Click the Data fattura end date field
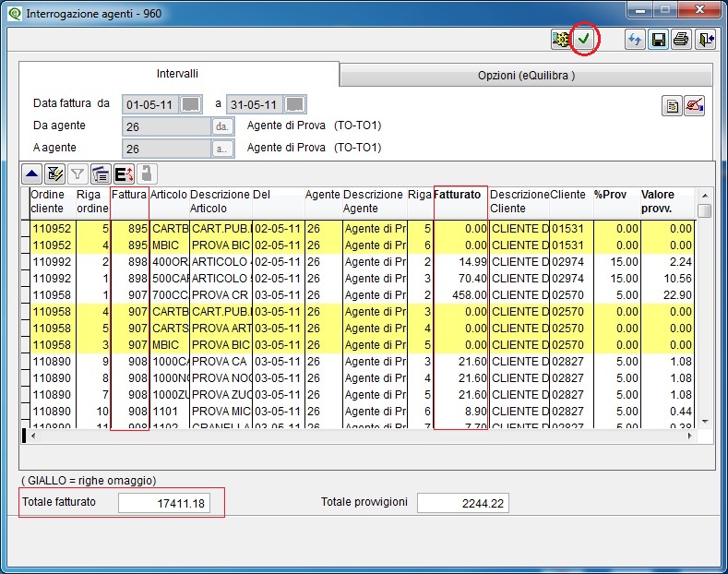The height and width of the screenshot is (574, 728). [255, 104]
